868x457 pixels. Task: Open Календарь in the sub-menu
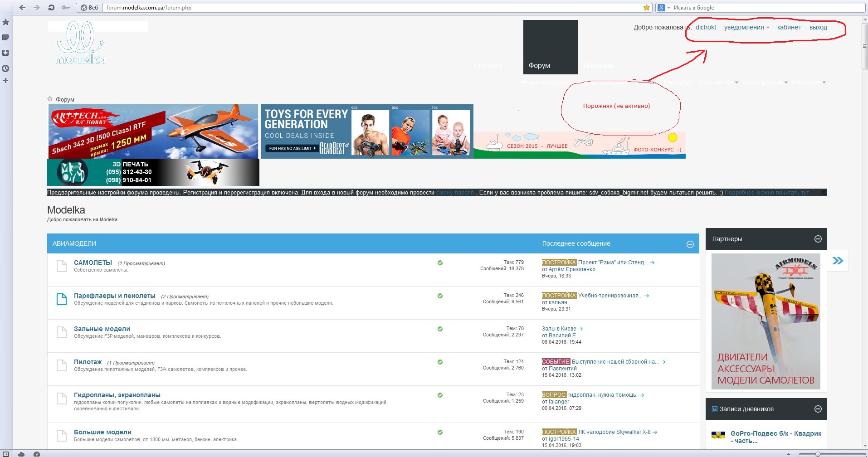[x=678, y=83]
